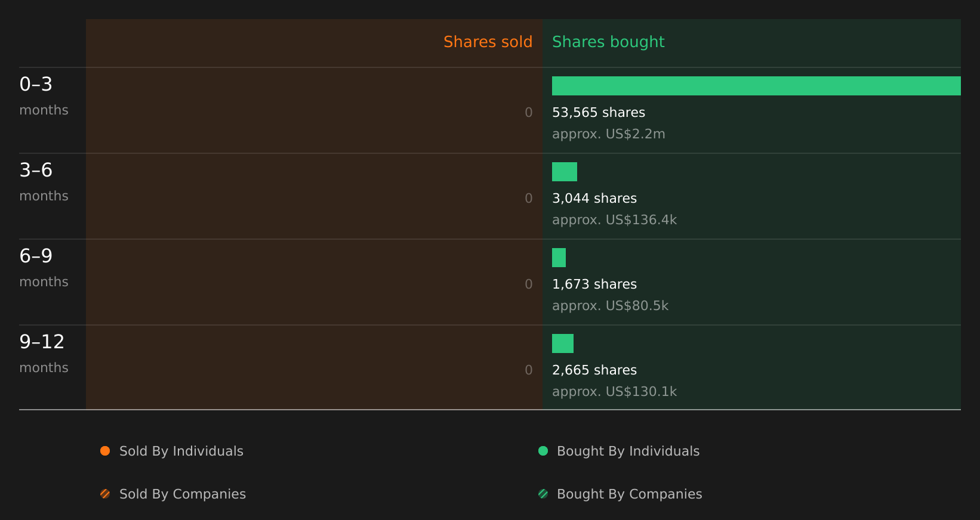Click the approx. US$2.2m amount
This screenshot has width=980, height=520.
coord(609,134)
